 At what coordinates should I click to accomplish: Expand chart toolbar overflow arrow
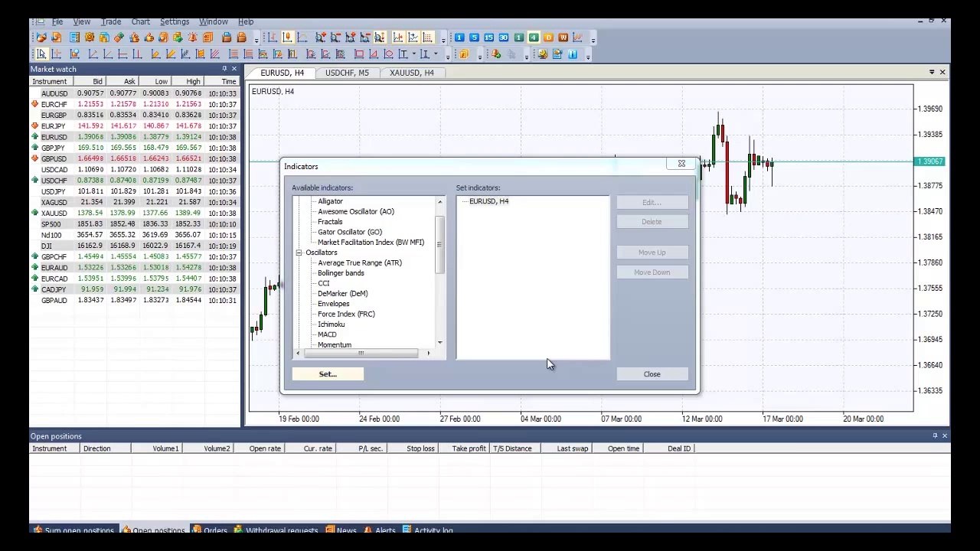pyautogui.click(x=443, y=39)
